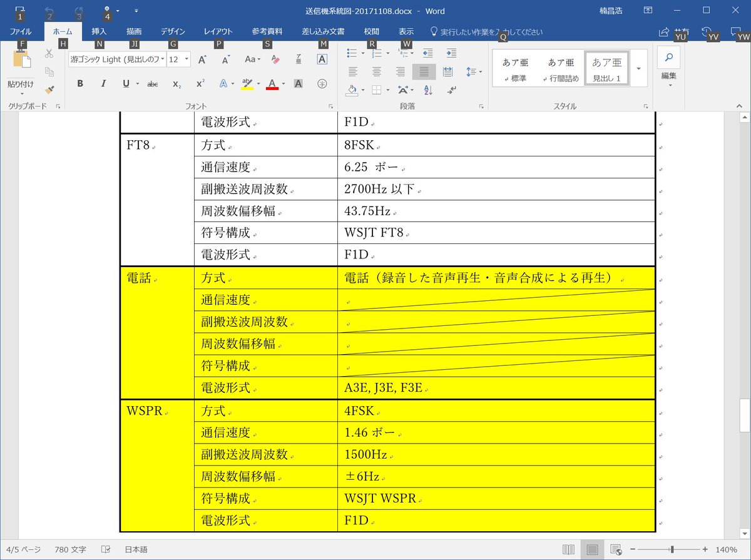Clear all formatting with eraser icon
The height and width of the screenshot is (560, 751).
[x=275, y=59]
